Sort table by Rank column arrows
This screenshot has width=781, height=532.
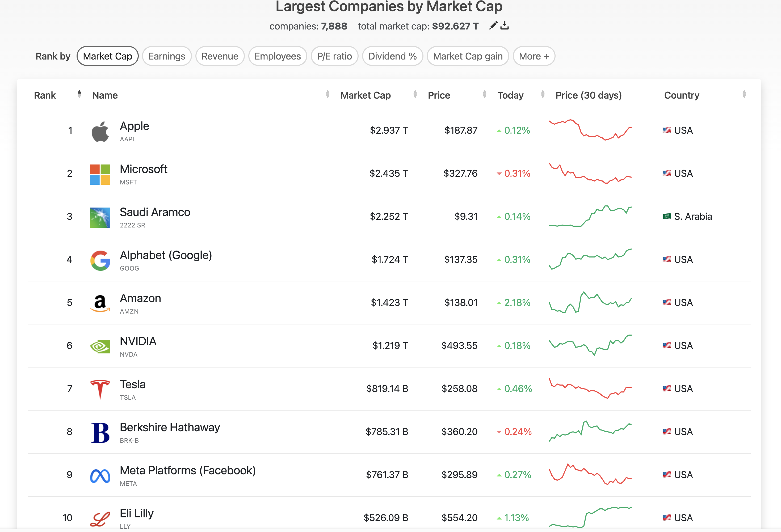click(79, 94)
